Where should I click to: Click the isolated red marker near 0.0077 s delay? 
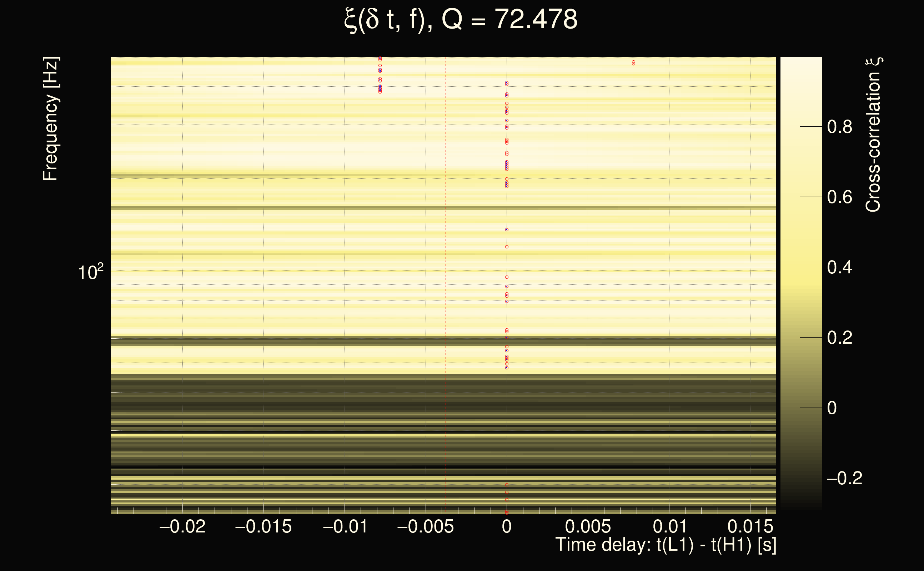click(x=633, y=63)
